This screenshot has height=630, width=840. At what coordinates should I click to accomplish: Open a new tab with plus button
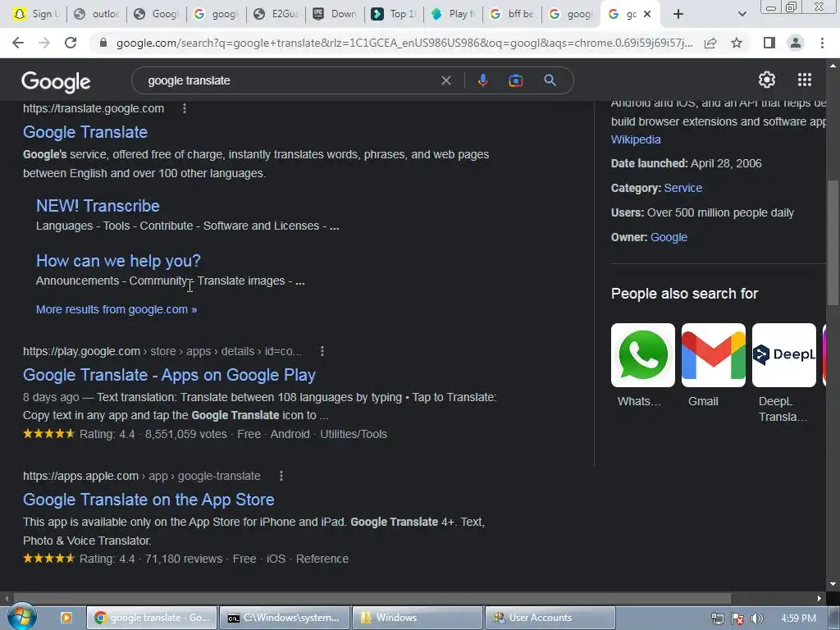click(x=678, y=14)
